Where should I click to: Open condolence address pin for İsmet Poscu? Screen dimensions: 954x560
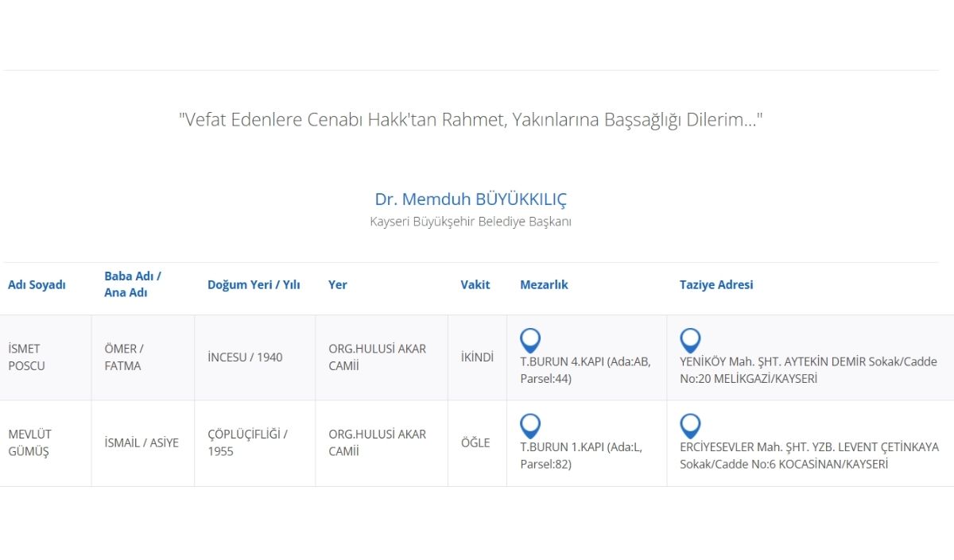[x=690, y=341]
